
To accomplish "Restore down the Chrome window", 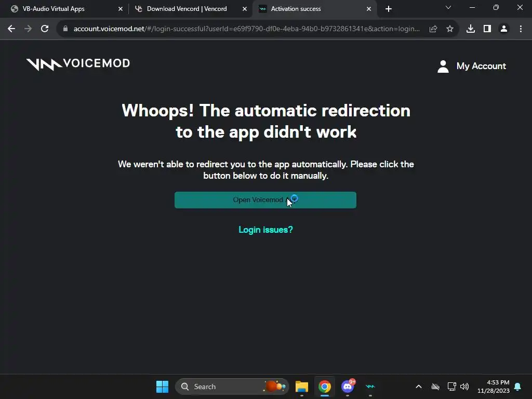I will click(496, 7).
